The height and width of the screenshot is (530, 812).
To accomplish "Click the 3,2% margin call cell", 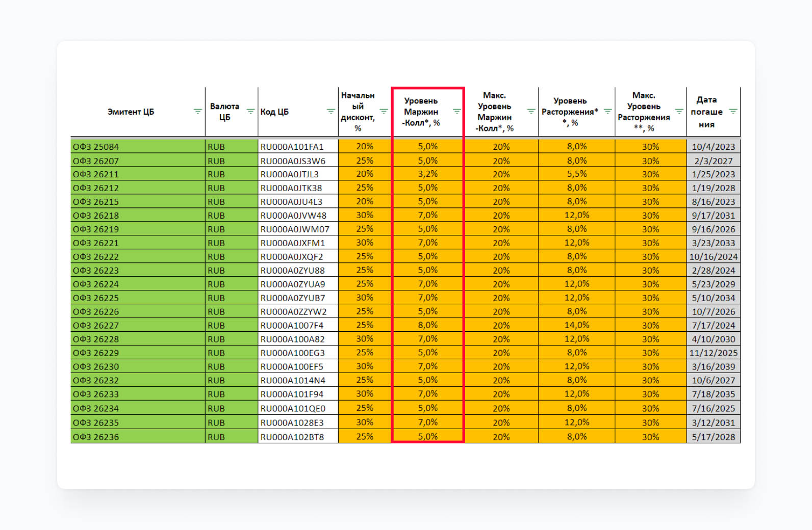I will point(427,174).
